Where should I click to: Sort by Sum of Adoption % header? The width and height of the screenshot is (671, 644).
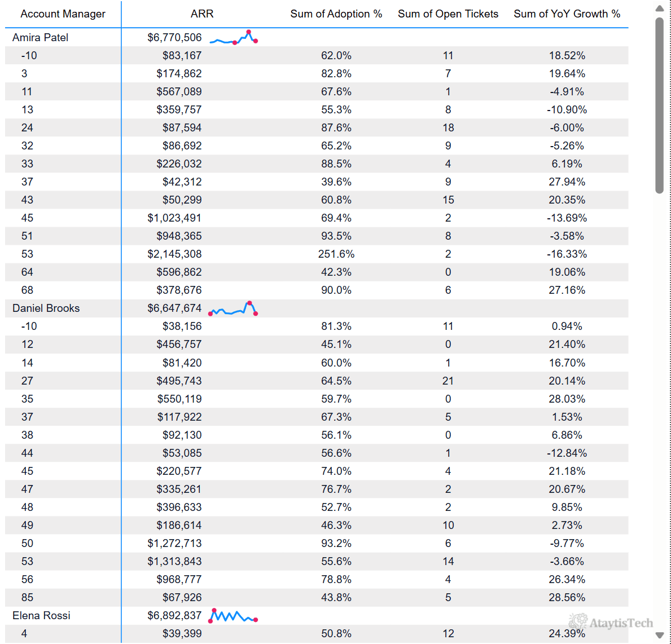336,14
